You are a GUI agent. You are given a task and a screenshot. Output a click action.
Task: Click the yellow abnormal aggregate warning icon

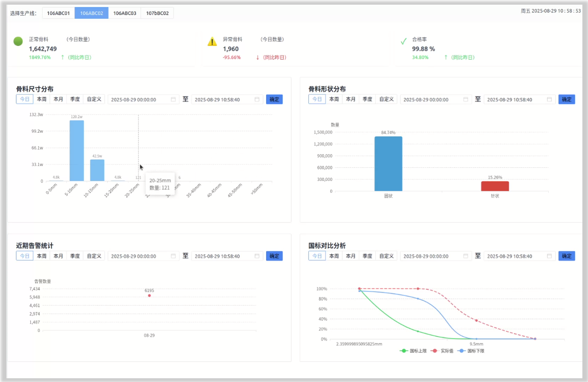coord(212,42)
